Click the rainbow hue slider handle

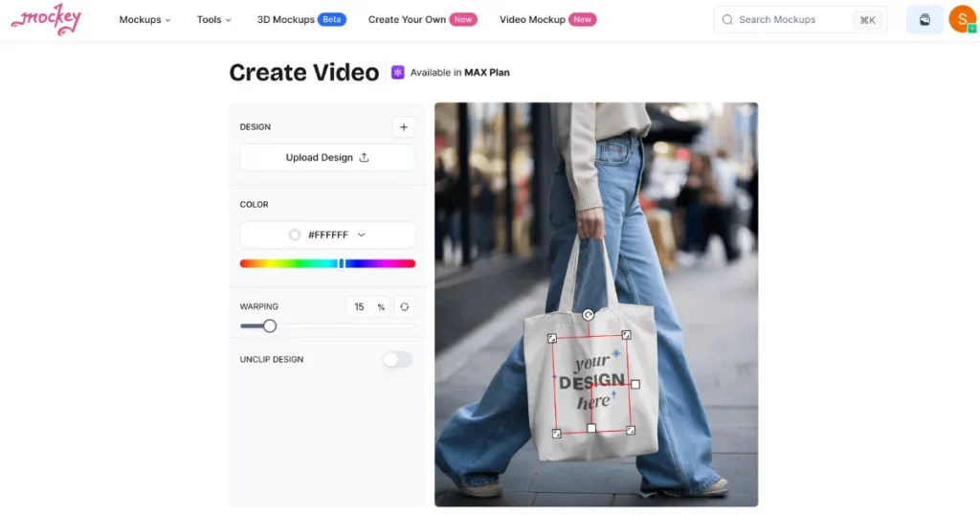(x=342, y=264)
